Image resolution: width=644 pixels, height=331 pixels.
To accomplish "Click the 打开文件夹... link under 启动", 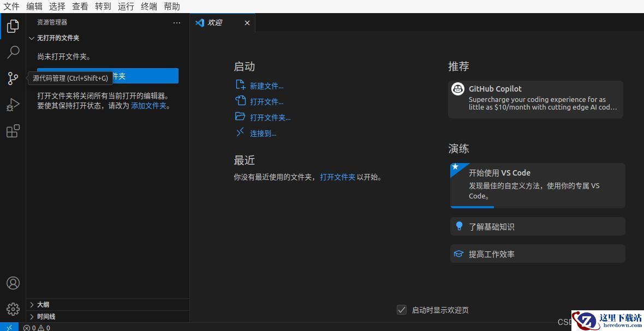I will coord(270,118).
